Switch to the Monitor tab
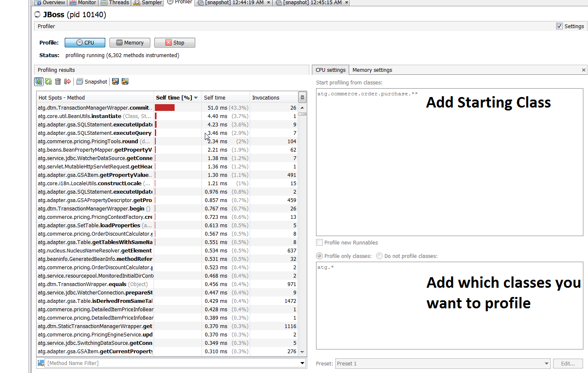The image size is (588, 373). pos(83,3)
